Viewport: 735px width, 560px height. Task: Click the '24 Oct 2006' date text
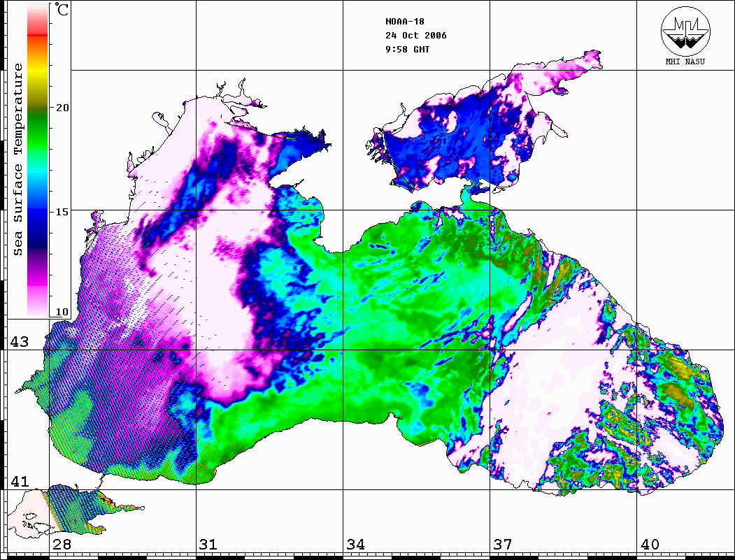pos(416,36)
